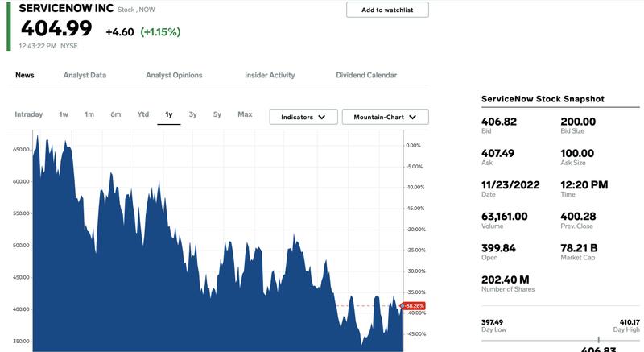Open Dividend Calendar tab
644x352 pixels.
pyautogui.click(x=366, y=75)
